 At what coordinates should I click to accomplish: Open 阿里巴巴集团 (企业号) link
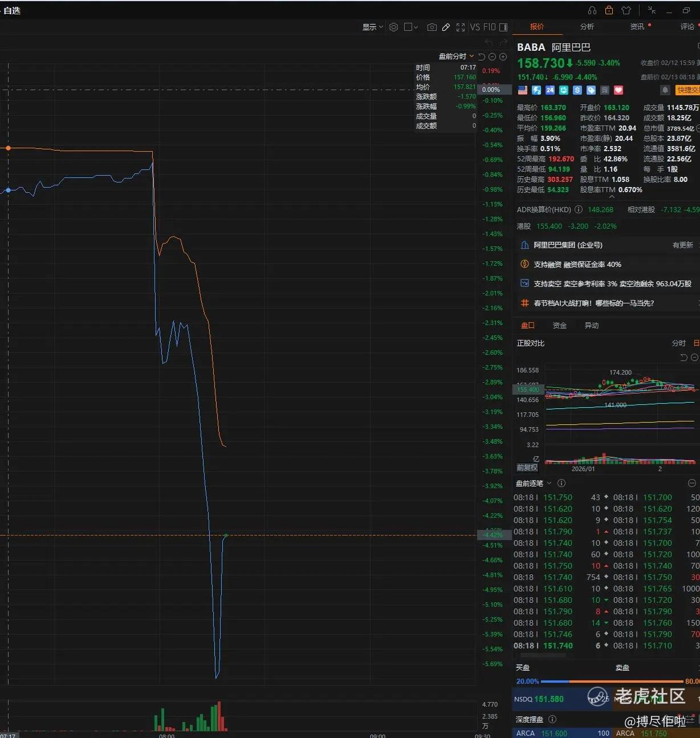point(568,245)
